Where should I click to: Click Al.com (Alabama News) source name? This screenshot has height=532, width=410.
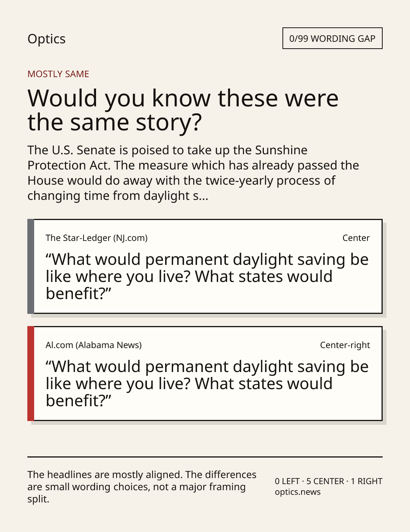point(93,345)
